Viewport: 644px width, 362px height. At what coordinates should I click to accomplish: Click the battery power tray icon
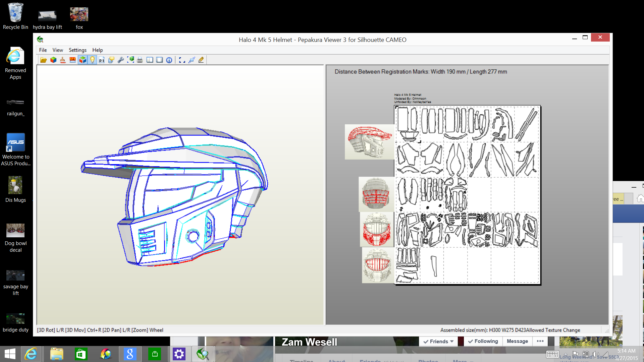(586, 354)
